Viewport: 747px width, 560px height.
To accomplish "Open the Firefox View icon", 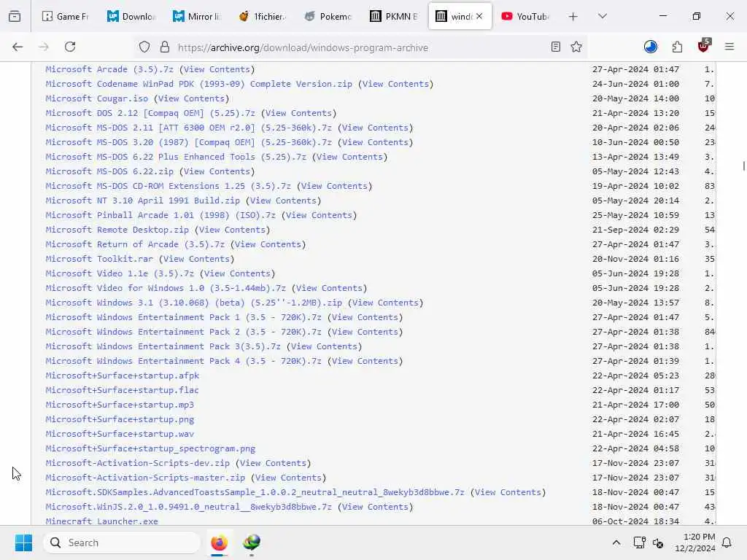I will coord(15,16).
